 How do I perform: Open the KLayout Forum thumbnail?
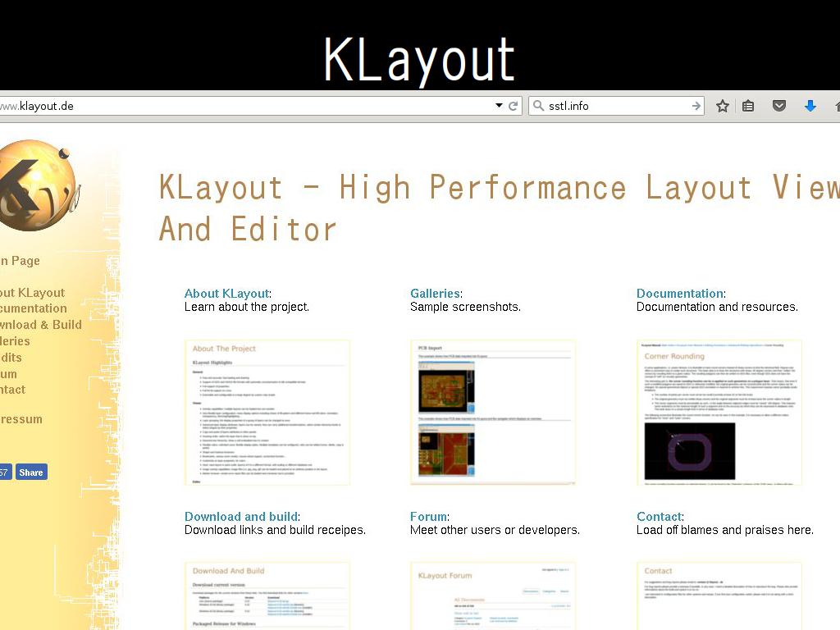[x=493, y=596]
